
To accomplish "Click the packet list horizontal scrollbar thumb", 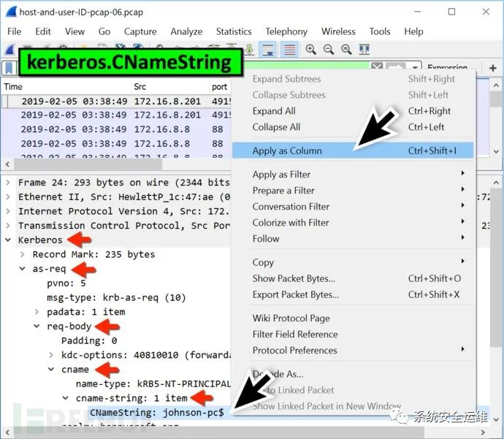I will pos(88,164).
